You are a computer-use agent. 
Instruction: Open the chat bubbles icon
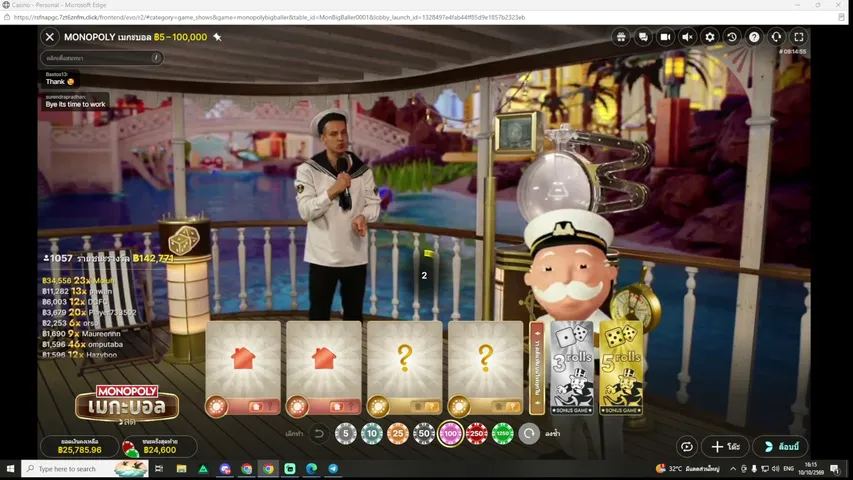click(x=643, y=37)
